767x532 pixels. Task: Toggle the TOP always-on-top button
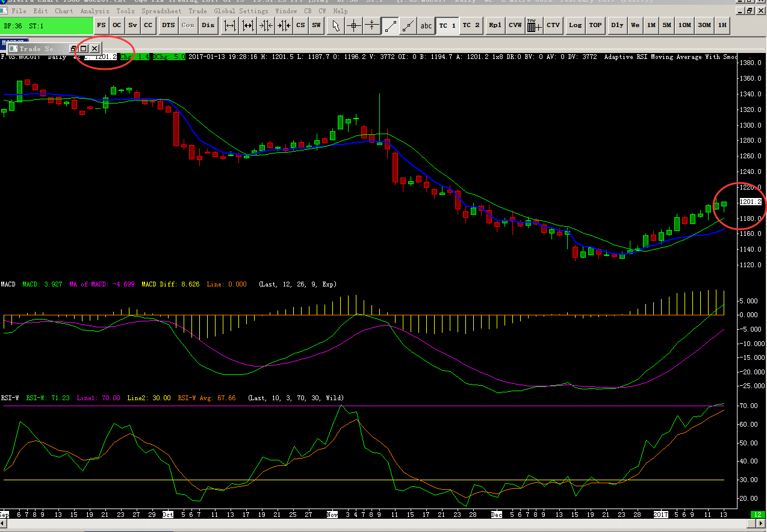pyautogui.click(x=595, y=25)
